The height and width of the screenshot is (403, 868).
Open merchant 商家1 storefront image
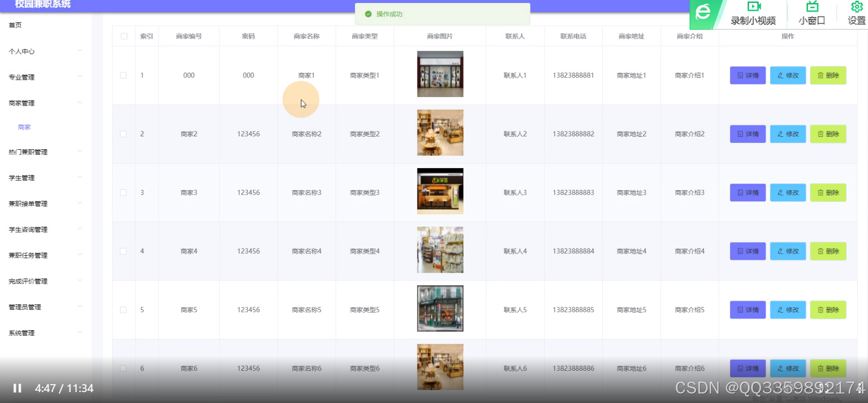pyautogui.click(x=440, y=74)
